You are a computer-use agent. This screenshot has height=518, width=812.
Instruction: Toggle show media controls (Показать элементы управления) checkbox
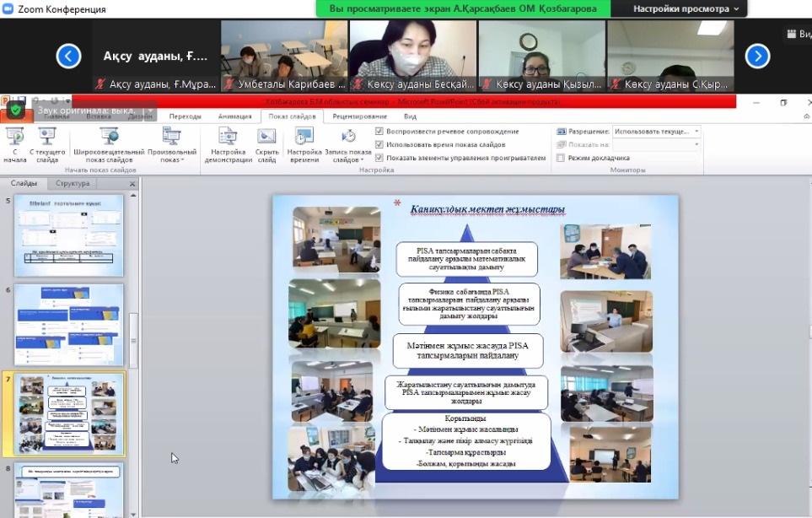[x=379, y=158]
